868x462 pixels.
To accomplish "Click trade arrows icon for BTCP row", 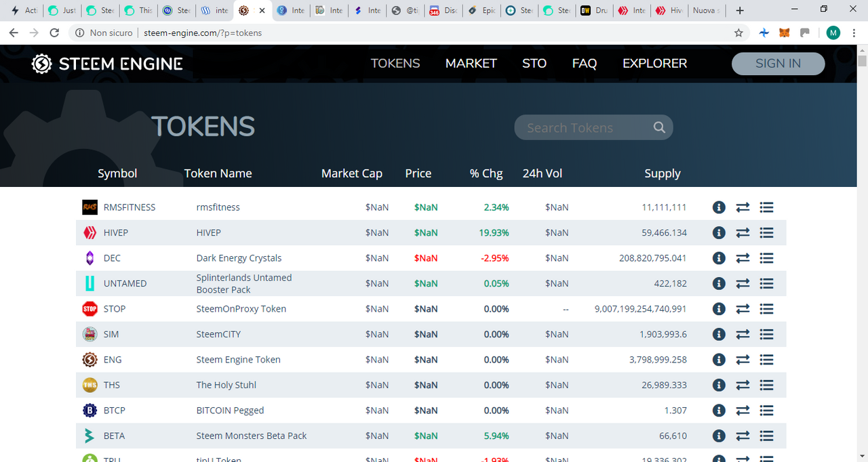I will [x=743, y=411].
